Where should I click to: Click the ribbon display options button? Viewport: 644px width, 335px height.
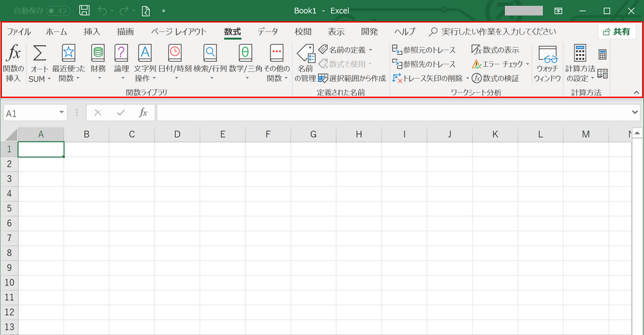point(558,11)
